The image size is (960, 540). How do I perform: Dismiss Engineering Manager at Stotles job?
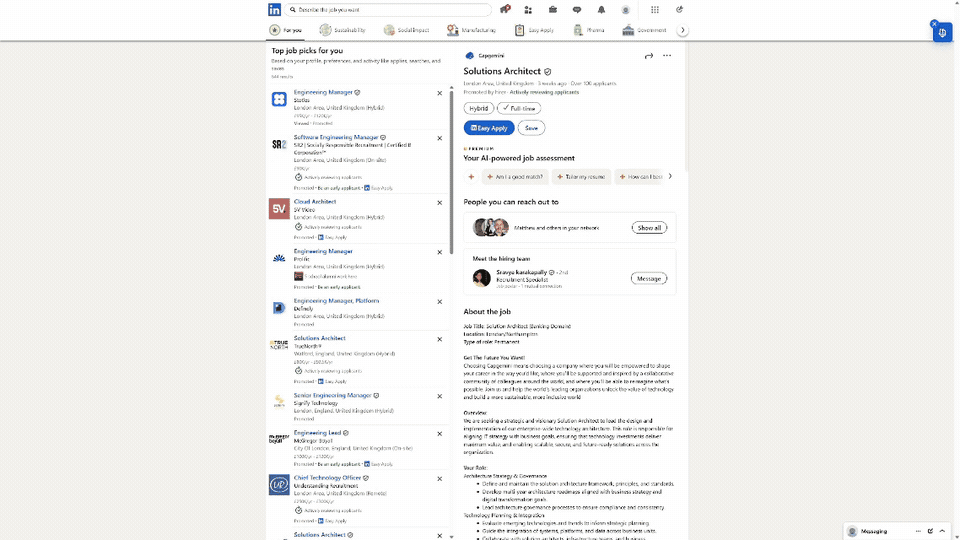[x=440, y=93]
